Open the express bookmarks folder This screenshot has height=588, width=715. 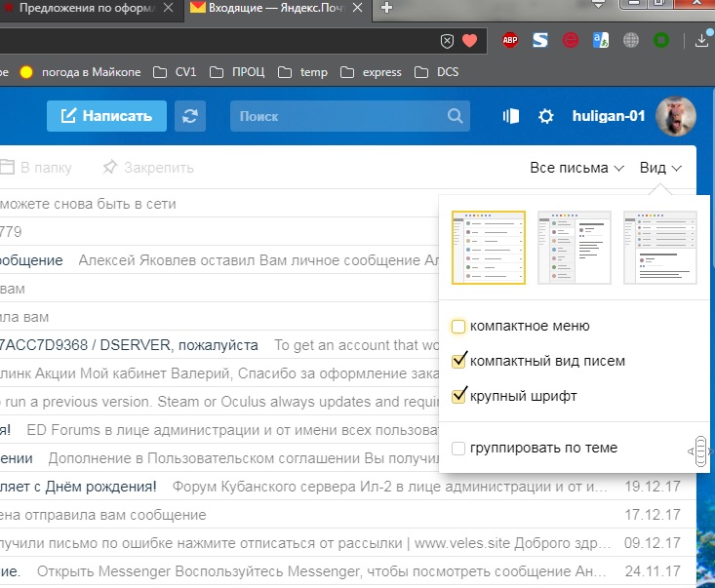[x=371, y=72]
